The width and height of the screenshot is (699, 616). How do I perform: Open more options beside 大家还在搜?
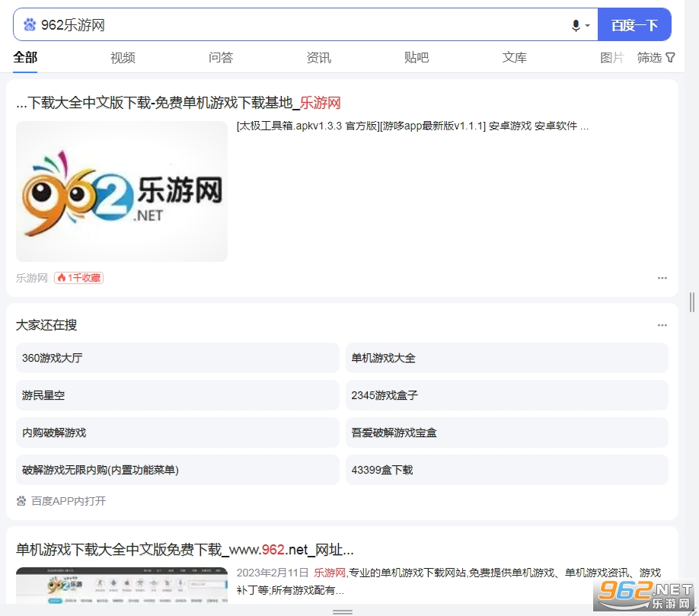662,325
